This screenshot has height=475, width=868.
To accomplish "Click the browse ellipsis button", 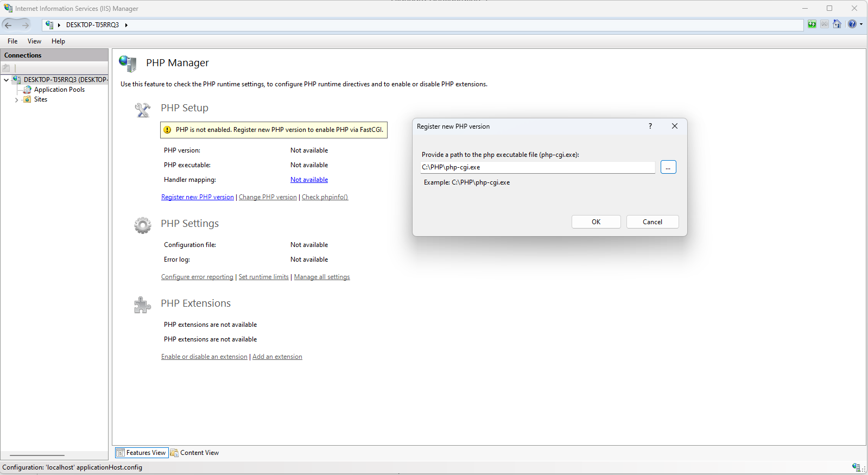I will [x=668, y=167].
